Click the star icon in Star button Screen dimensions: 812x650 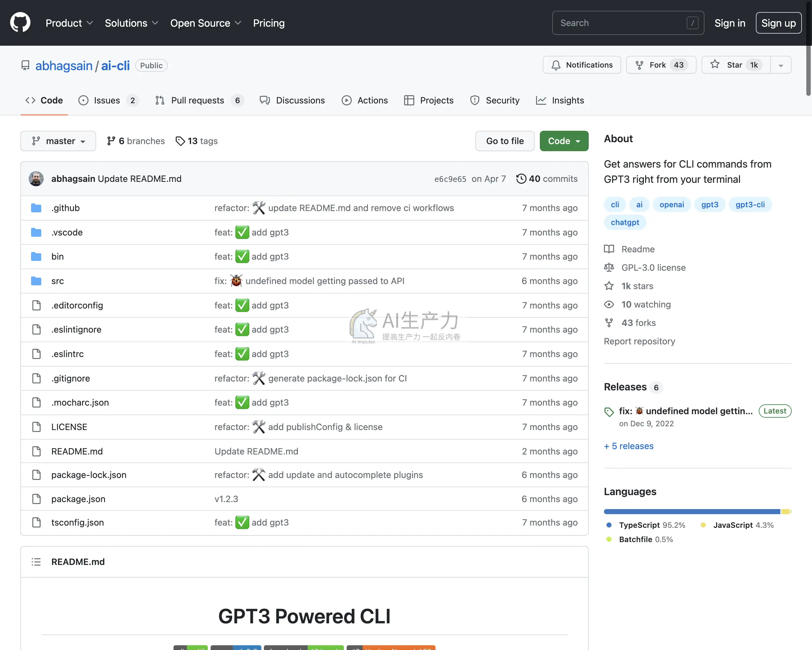click(x=715, y=64)
